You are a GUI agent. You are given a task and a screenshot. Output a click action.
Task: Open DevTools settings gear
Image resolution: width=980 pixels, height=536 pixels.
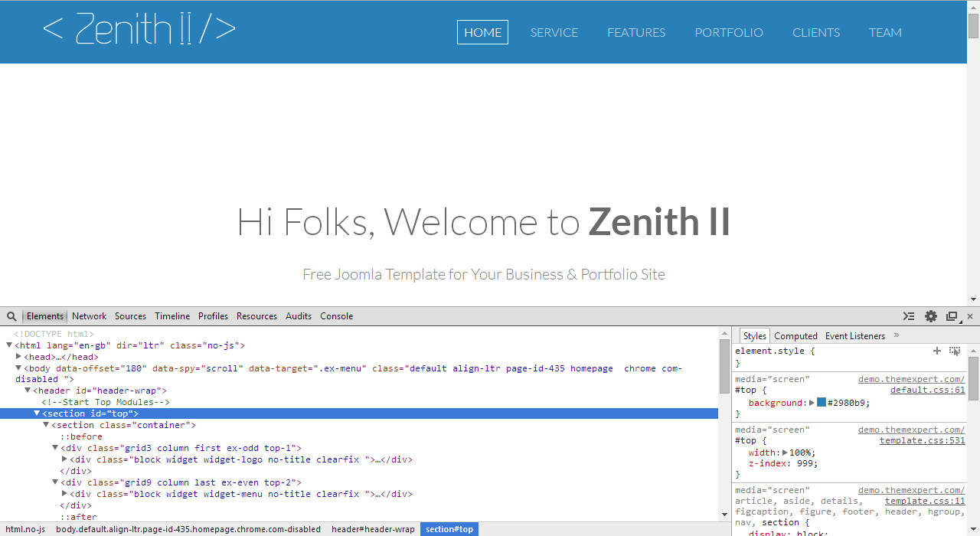click(x=931, y=316)
